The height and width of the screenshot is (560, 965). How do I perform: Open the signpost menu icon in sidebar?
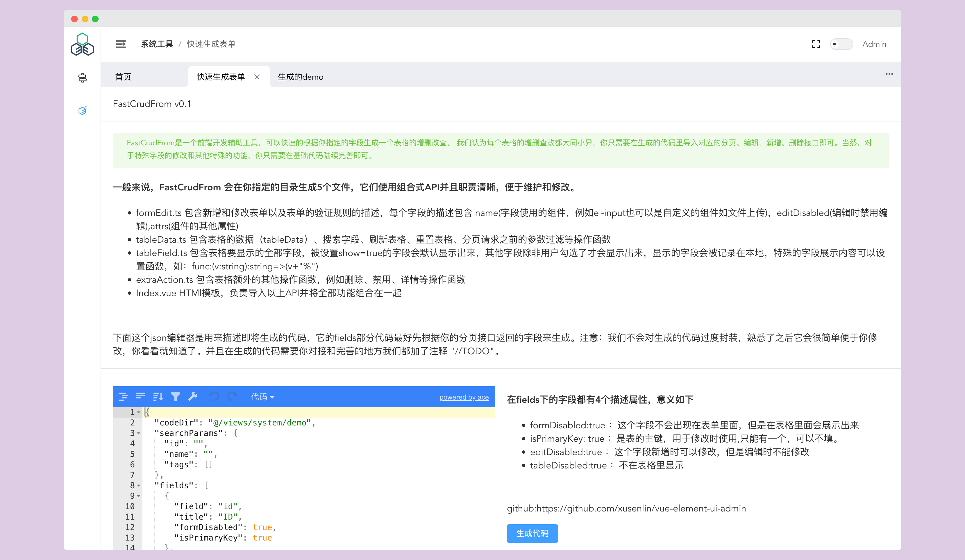coord(82,78)
